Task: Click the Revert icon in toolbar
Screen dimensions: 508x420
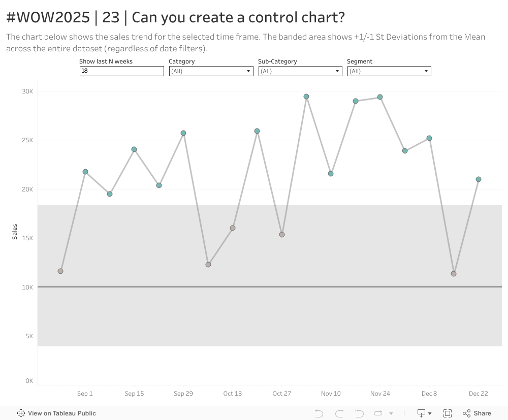Action: (359, 413)
